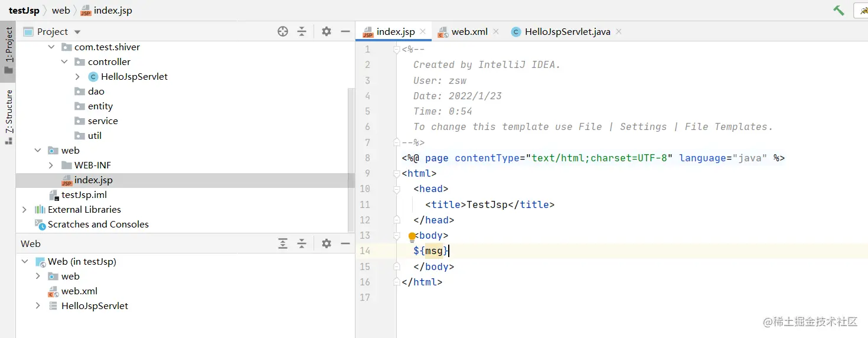The height and width of the screenshot is (338, 868).
Task: Open the 1: Project tool window tab
Action: click(x=8, y=50)
